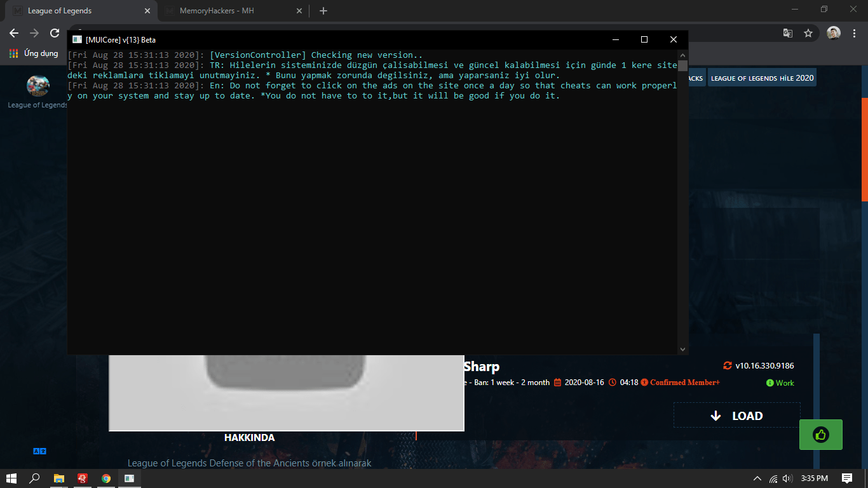
Task: Open the Chrome profile avatar
Action: tap(834, 33)
